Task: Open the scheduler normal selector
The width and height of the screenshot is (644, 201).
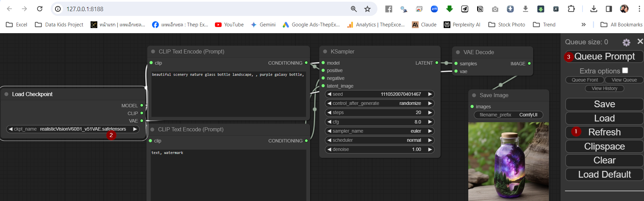Action: 379,140
